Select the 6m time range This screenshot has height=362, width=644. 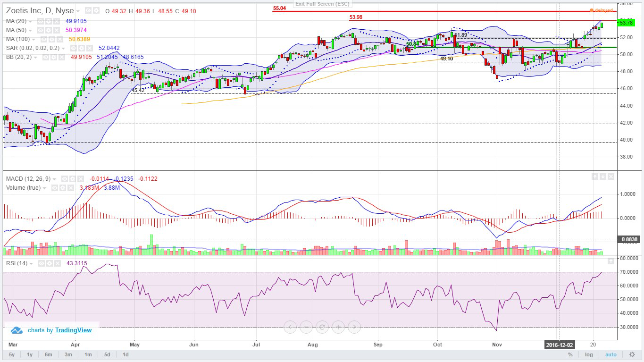[x=48, y=354]
